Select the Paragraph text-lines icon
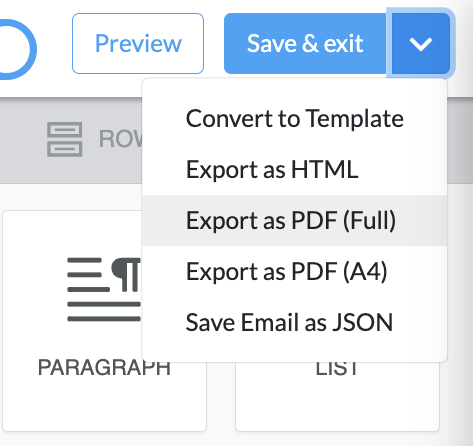Viewport: 473px width, 446px height. (x=104, y=289)
